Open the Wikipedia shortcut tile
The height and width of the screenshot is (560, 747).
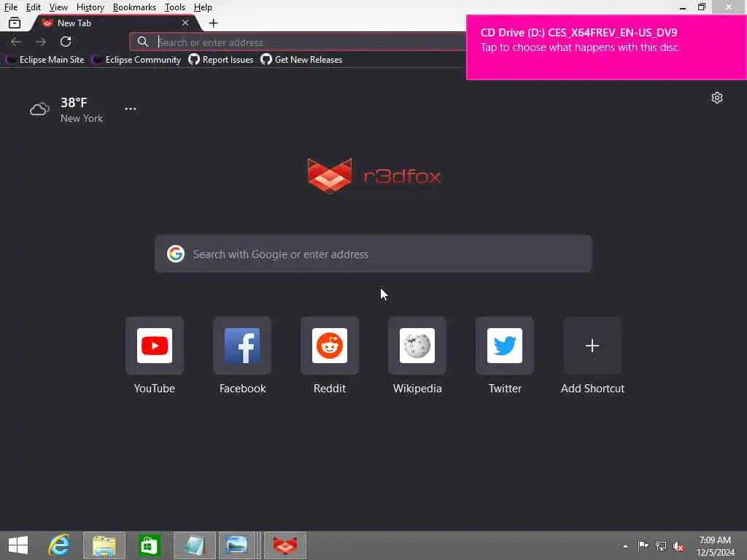[417, 346]
